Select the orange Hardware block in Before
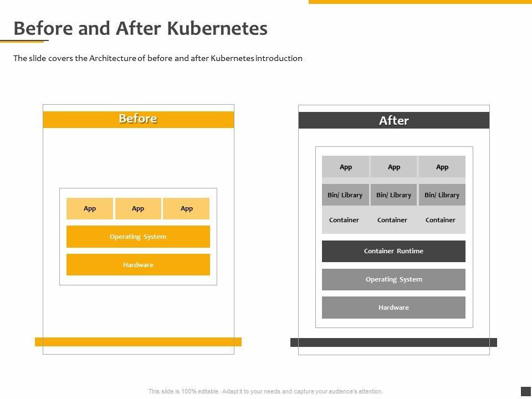Image resolution: width=532 pixels, height=399 pixels. tap(138, 265)
